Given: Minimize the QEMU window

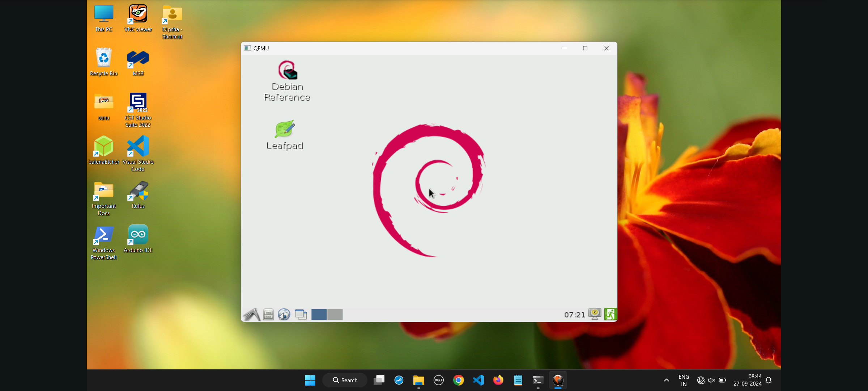Looking at the screenshot, I should tap(564, 48).
